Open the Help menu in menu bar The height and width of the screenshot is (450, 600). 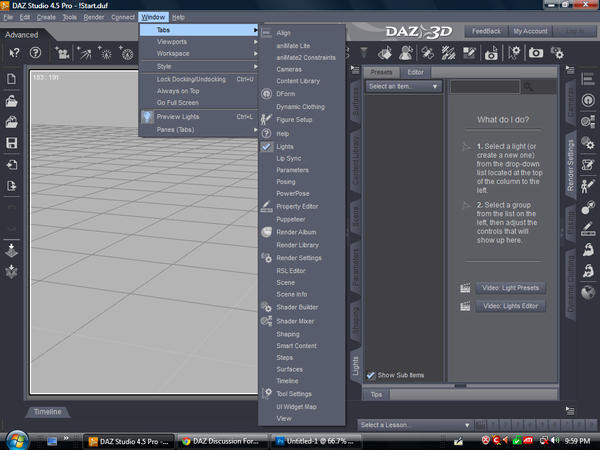point(178,17)
